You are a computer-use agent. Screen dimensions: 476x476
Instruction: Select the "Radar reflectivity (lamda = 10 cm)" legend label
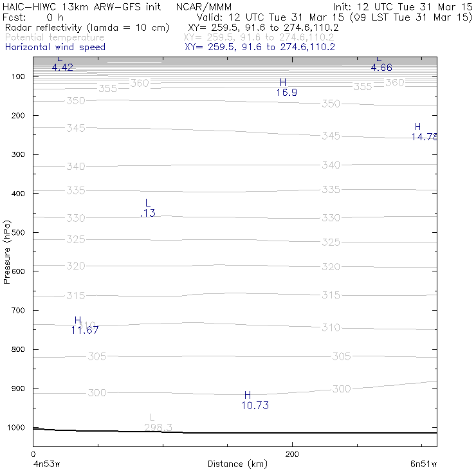point(87,28)
